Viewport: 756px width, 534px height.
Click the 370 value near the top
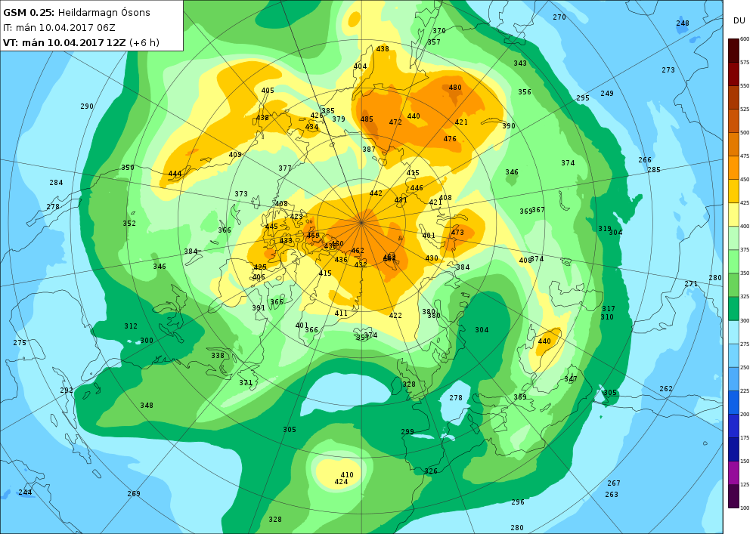click(439, 31)
